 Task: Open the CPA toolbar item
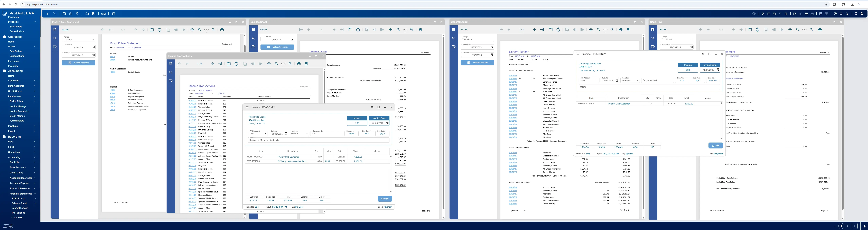pyautogui.click(x=104, y=14)
